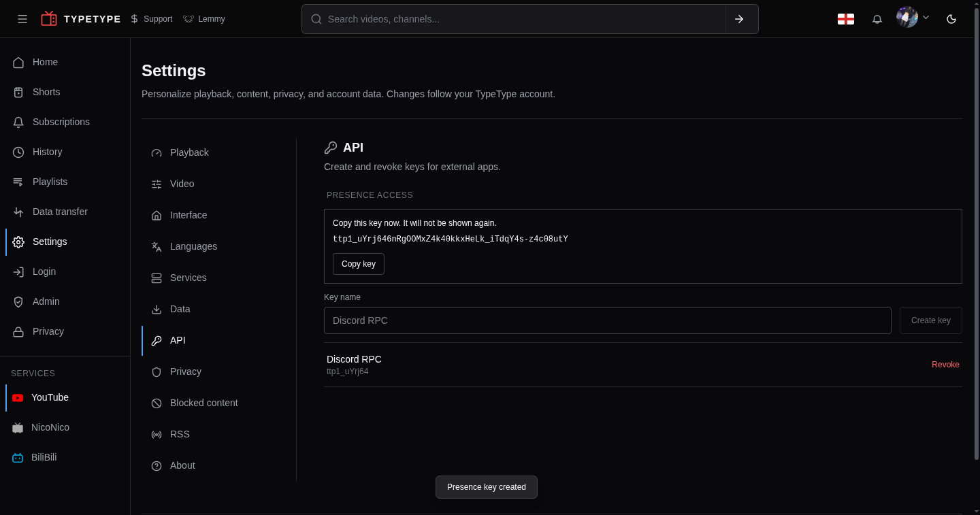The width and height of the screenshot is (980, 515).
Task: Open the Video settings tab
Action: 214,184
